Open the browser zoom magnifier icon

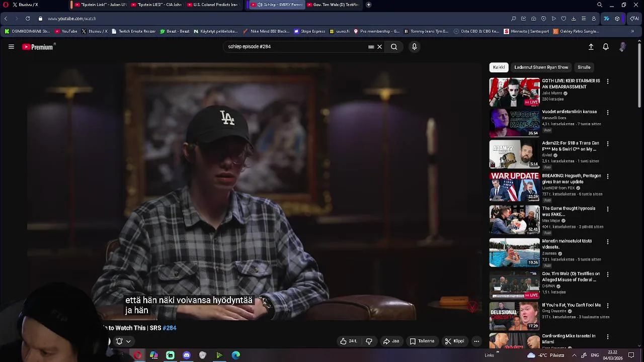513,19
